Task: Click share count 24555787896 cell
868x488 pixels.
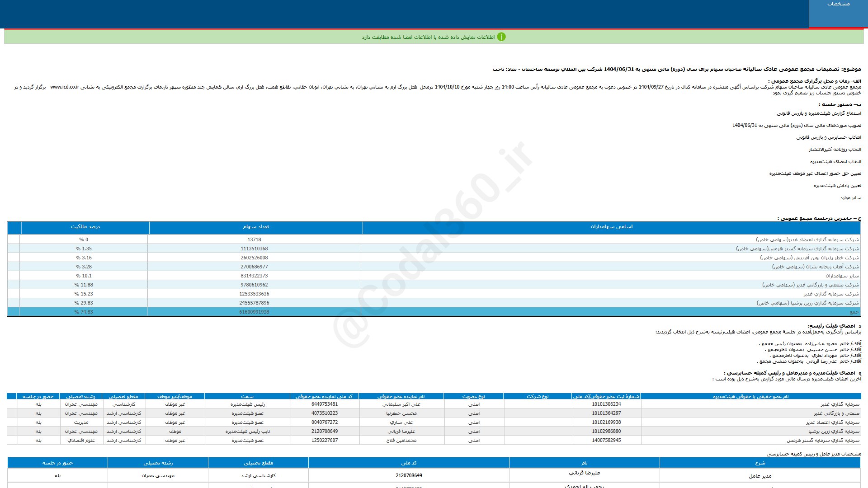Action: (x=254, y=303)
